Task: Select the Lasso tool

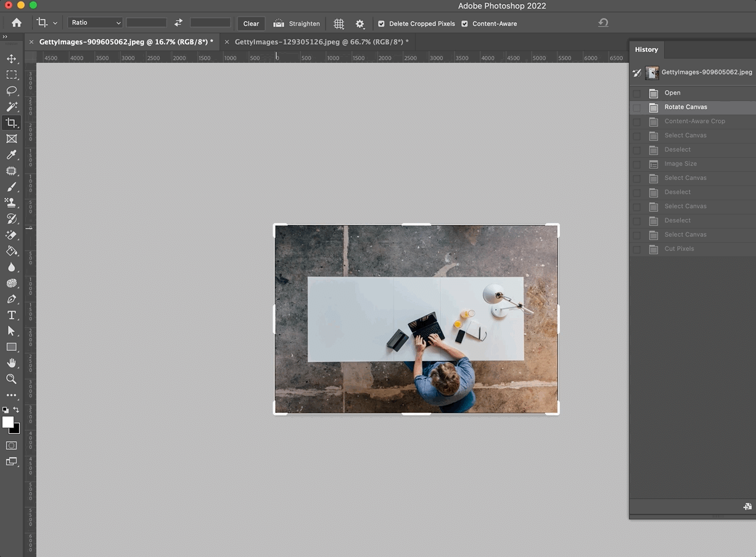Action: click(11, 91)
